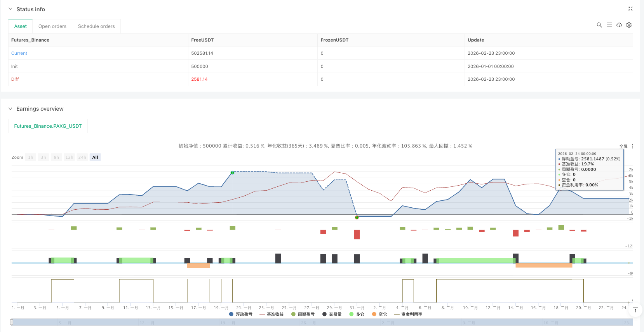Click the collapse-fullscreen arrows icon

[x=630, y=9]
